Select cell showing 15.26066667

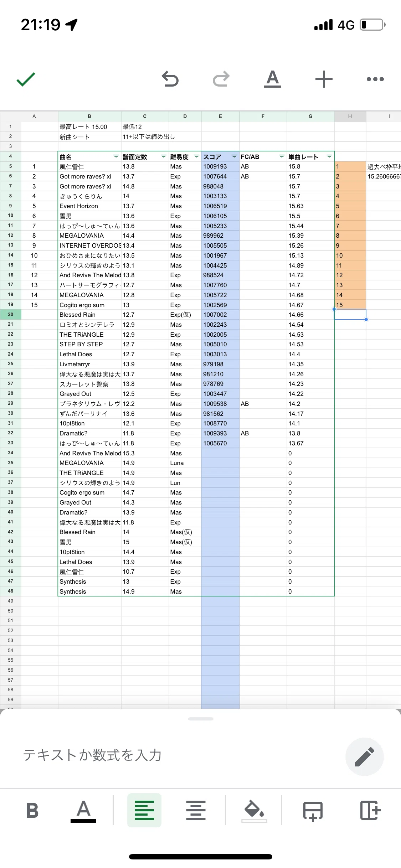[x=384, y=176]
